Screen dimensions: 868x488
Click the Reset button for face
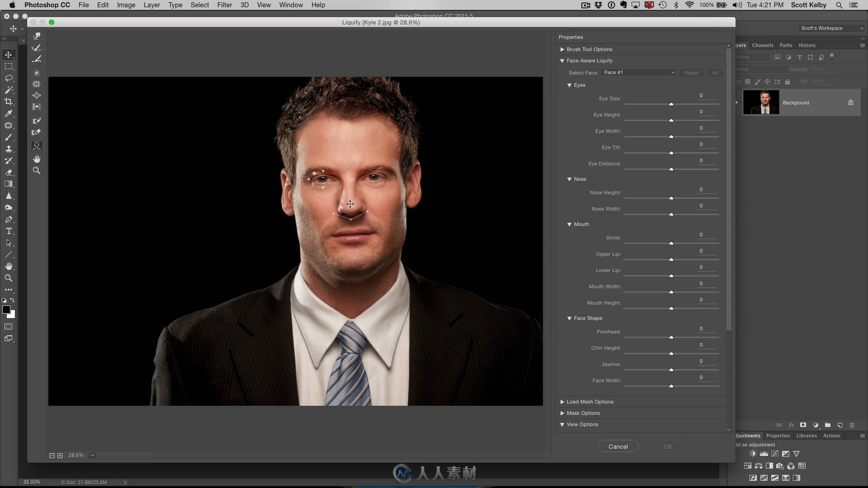[x=690, y=72]
